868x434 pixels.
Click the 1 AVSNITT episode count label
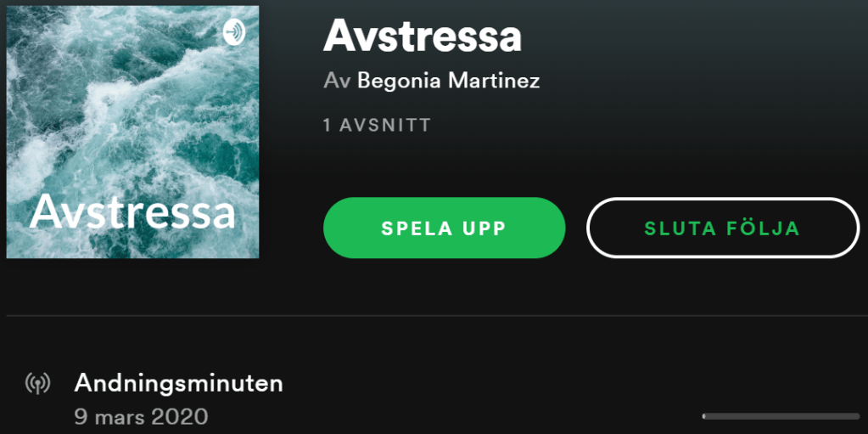[x=377, y=125]
